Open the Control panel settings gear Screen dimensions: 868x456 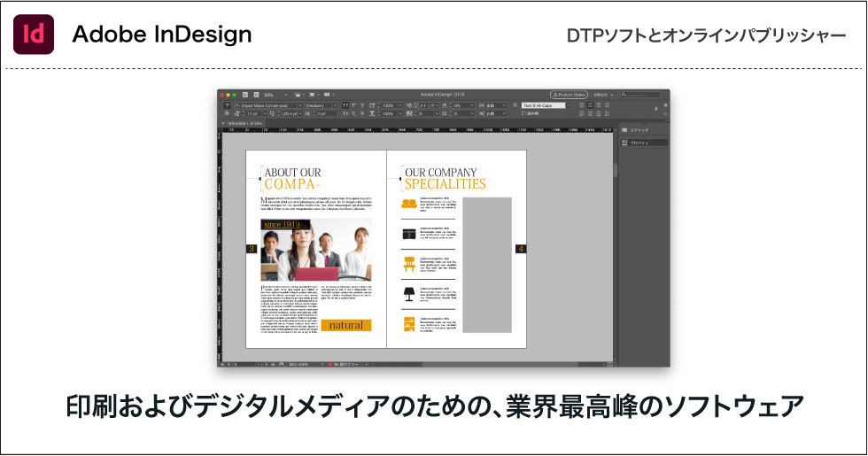click(665, 105)
